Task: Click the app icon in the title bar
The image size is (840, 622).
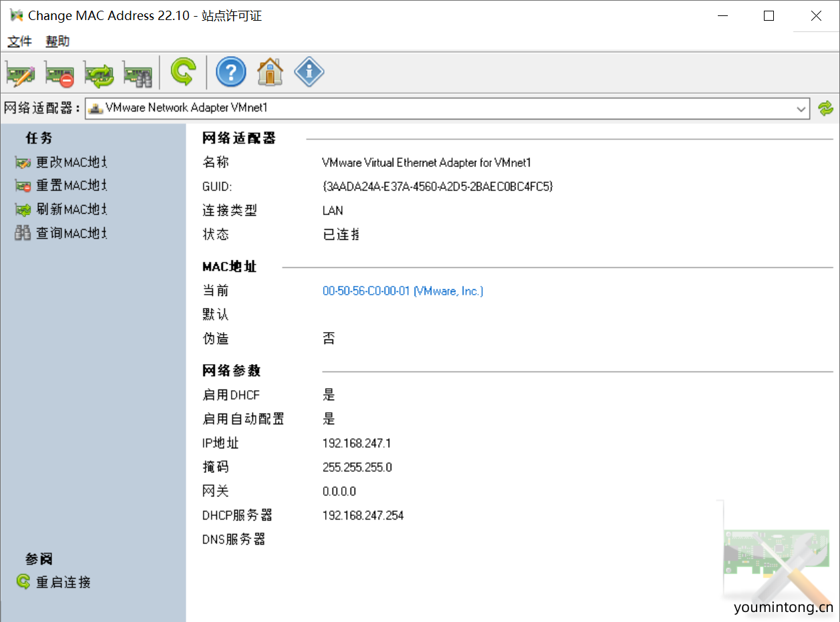Action: (x=16, y=15)
